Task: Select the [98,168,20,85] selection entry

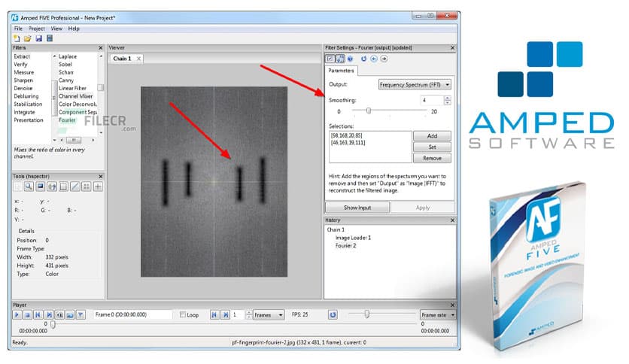Action: point(347,135)
